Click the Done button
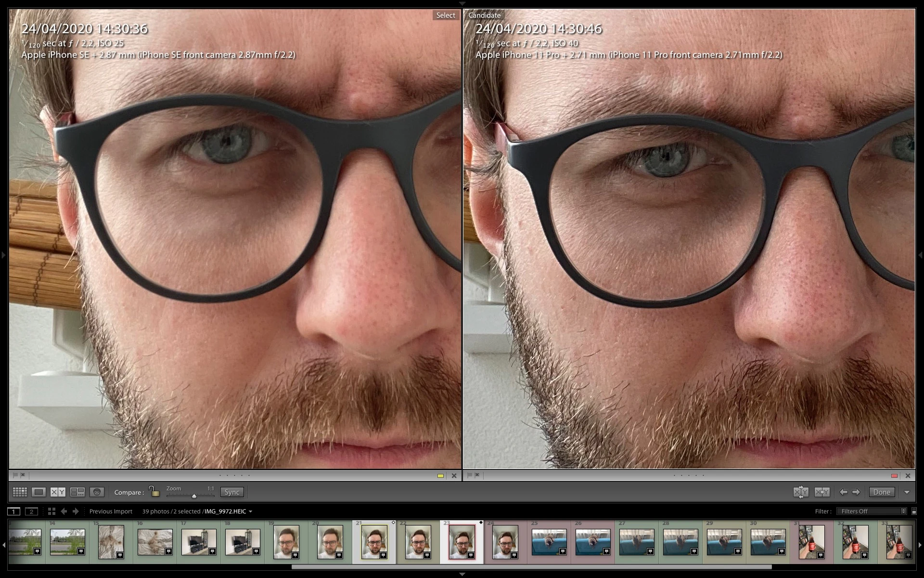Viewport: 924px width, 578px height. (882, 492)
